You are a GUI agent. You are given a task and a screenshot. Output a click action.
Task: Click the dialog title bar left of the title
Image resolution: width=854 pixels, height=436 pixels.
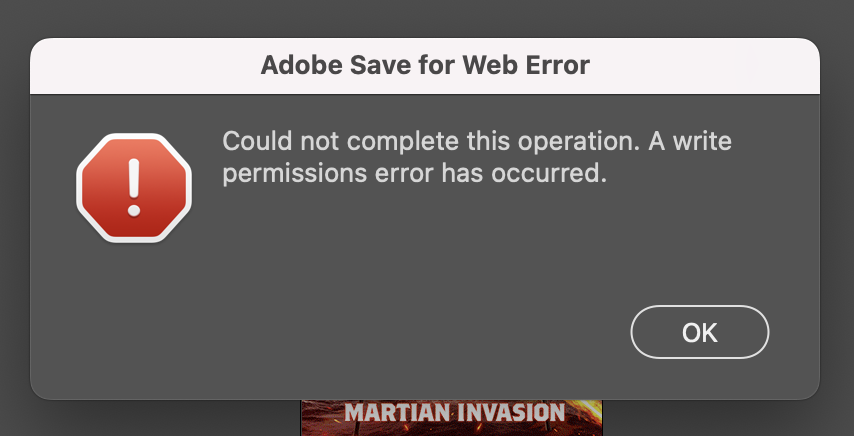point(140,66)
